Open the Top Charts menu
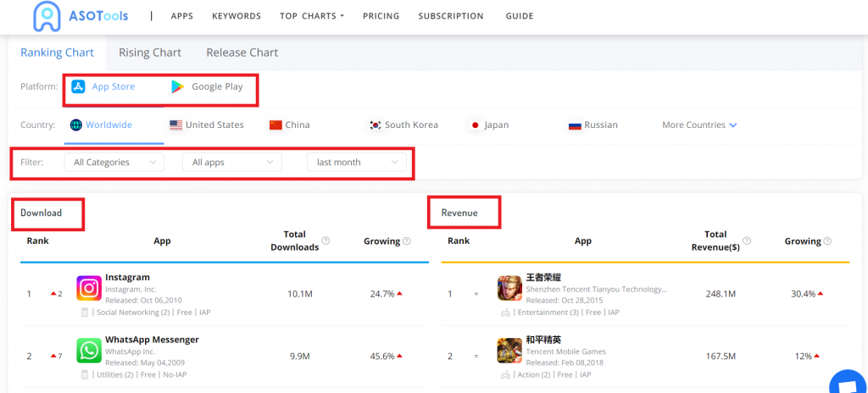Image resolution: width=868 pixels, height=393 pixels. (311, 16)
